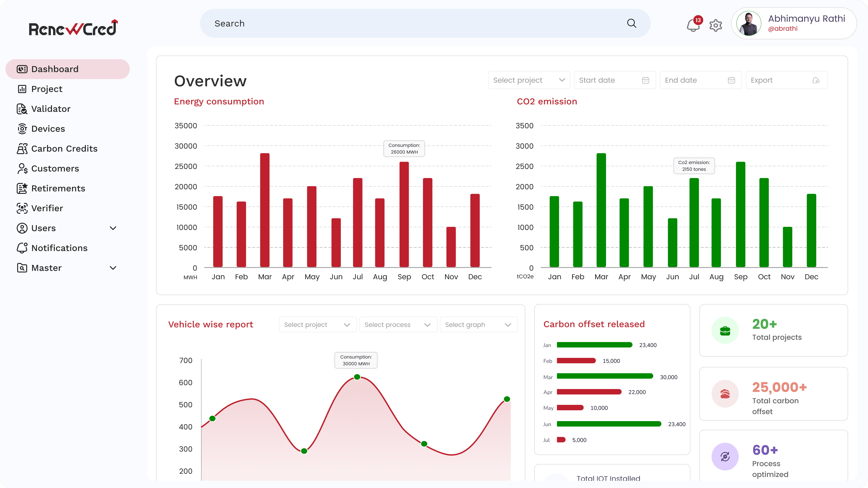Click the Process optimized purple icon
The height and width of the screenshot is (488, 868).
[x=725, y=456]
